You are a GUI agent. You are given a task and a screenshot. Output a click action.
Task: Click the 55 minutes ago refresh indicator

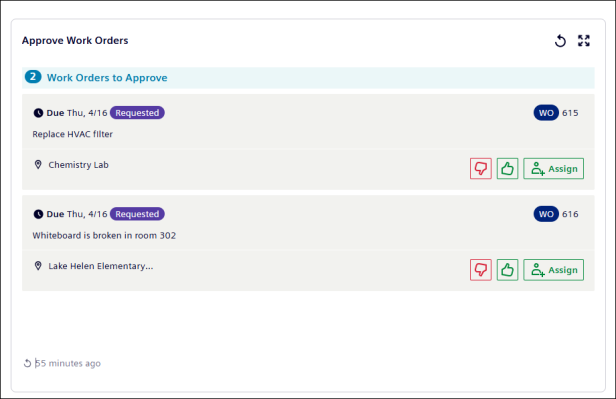click(x=62, y=363)
